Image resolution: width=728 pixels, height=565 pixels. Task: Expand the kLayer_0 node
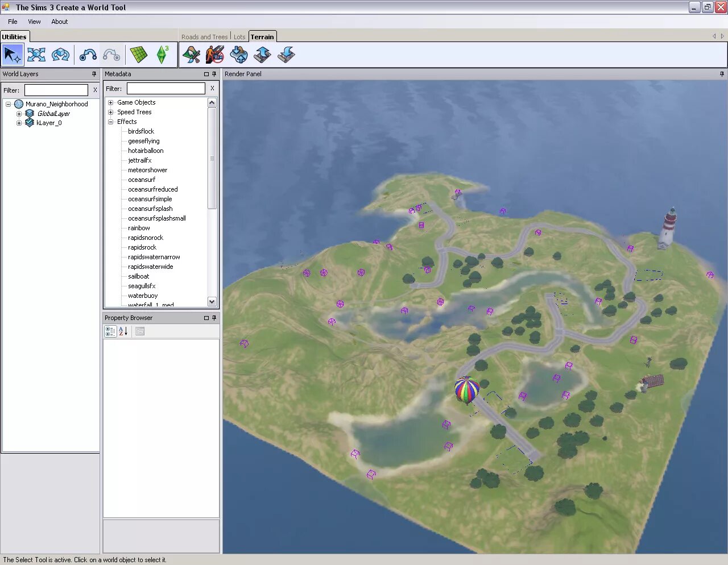19,123
